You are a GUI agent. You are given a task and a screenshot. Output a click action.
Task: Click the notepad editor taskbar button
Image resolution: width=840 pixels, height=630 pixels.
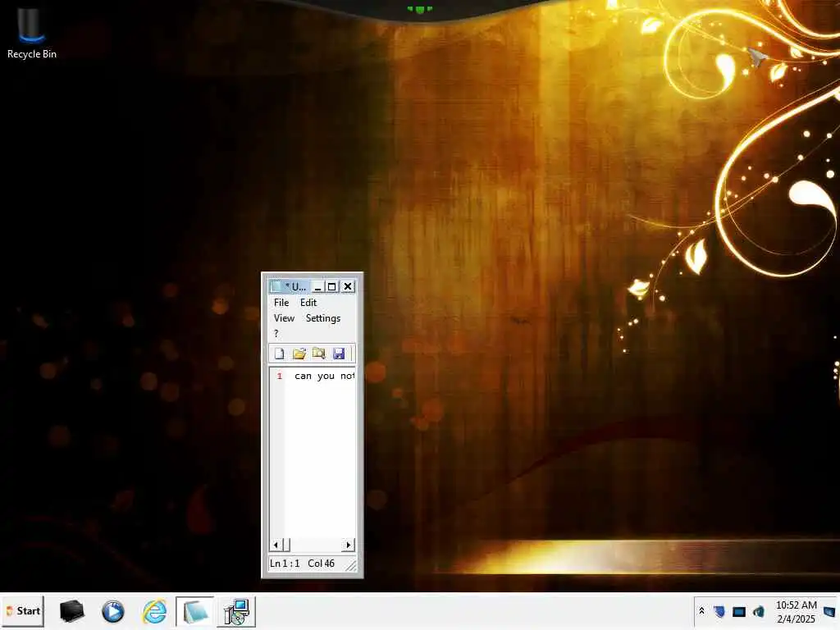(x=195, y=611)
